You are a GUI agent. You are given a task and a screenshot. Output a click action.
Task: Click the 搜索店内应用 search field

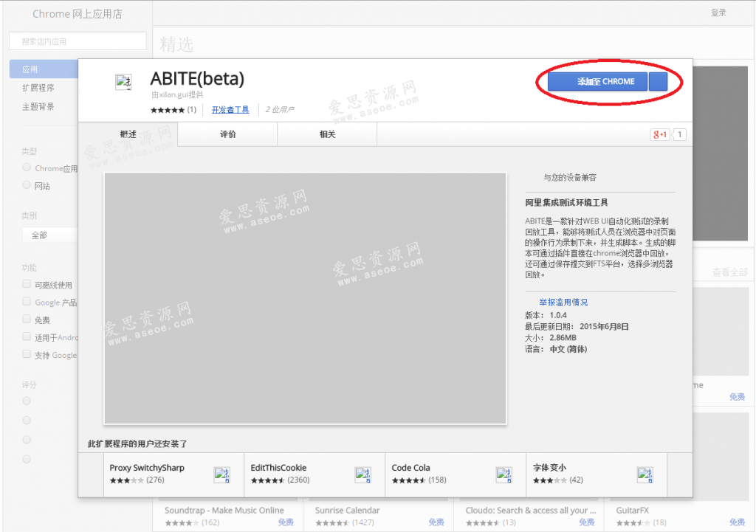[77, 41]
